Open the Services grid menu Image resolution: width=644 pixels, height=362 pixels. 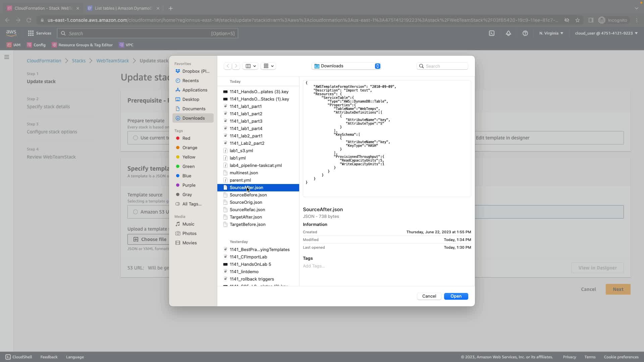tap(40, 33)
